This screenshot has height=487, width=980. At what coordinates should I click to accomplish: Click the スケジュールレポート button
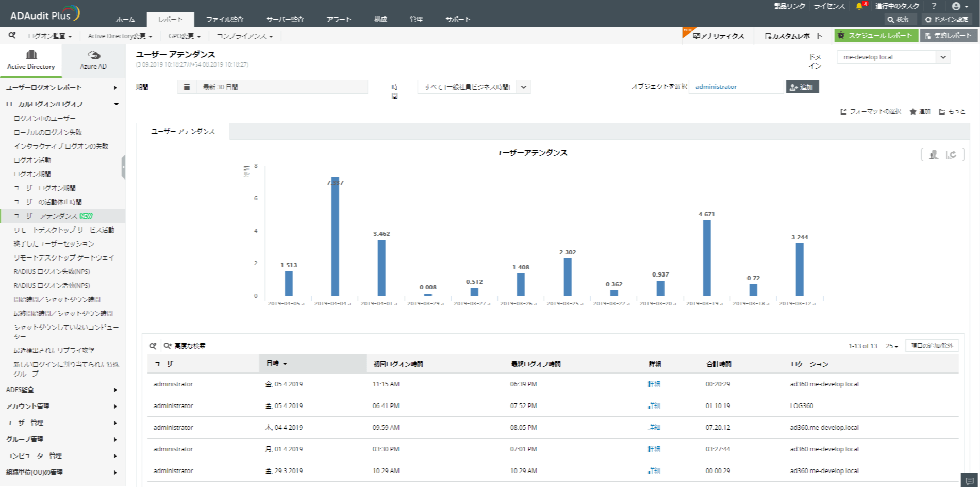875,36
